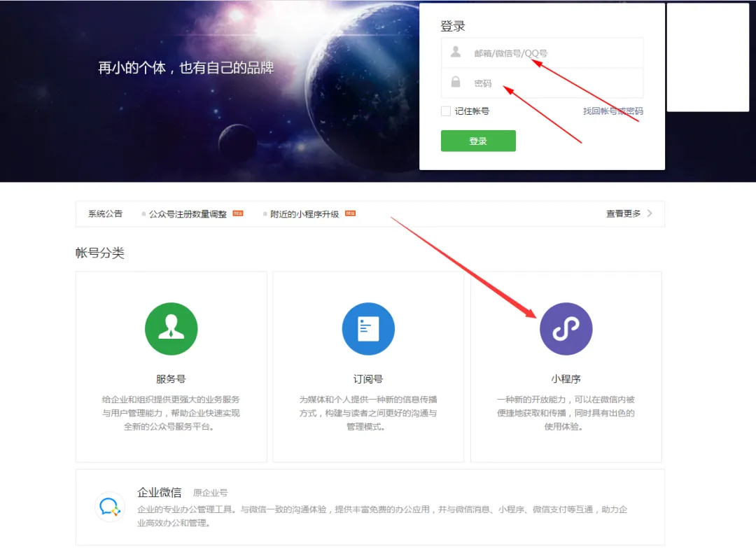Viewport: 756px width, 548px height.
Task: Click the green 服务号 account icon
Action: point(171,329)
